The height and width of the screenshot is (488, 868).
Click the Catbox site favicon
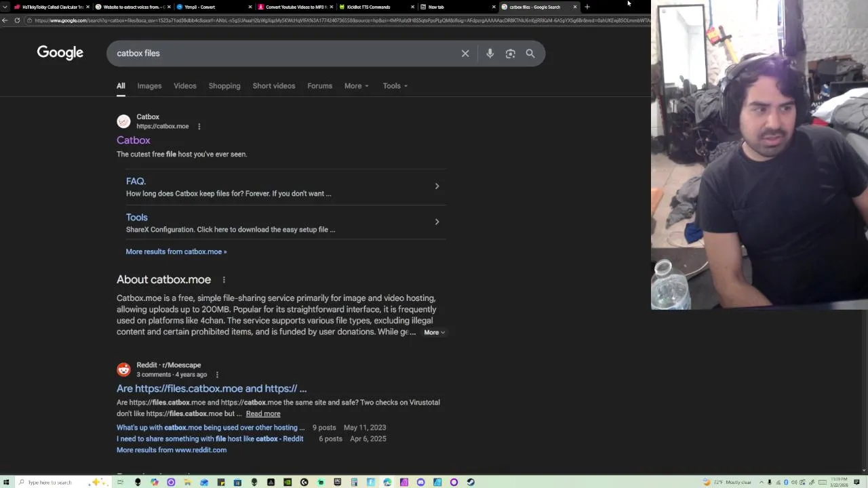[x=123, y=121]
